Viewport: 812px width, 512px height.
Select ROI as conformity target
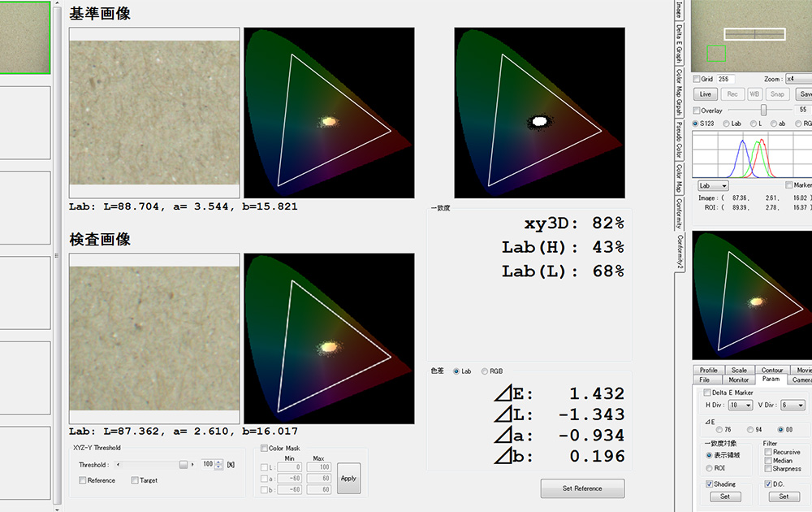coord(709,468)
